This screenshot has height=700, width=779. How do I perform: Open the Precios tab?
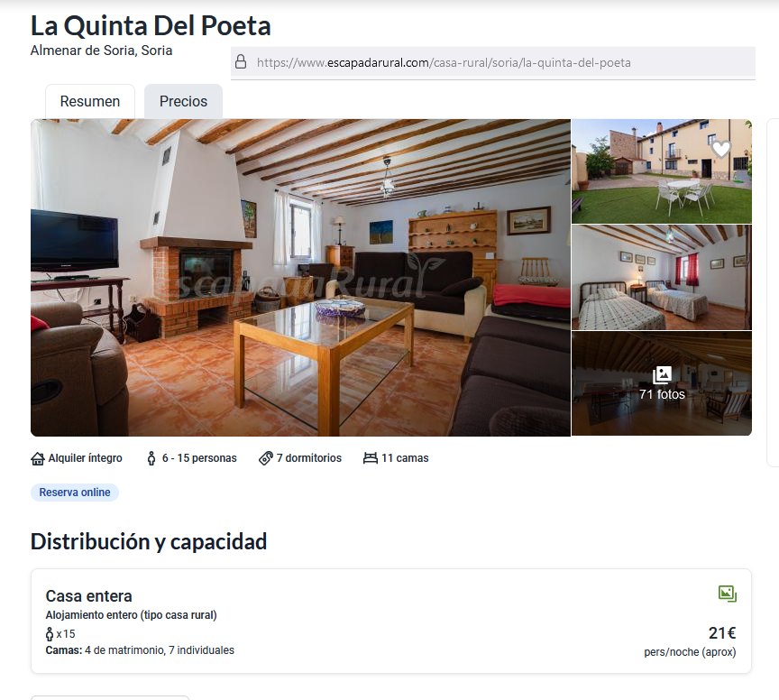coord(183,101)
